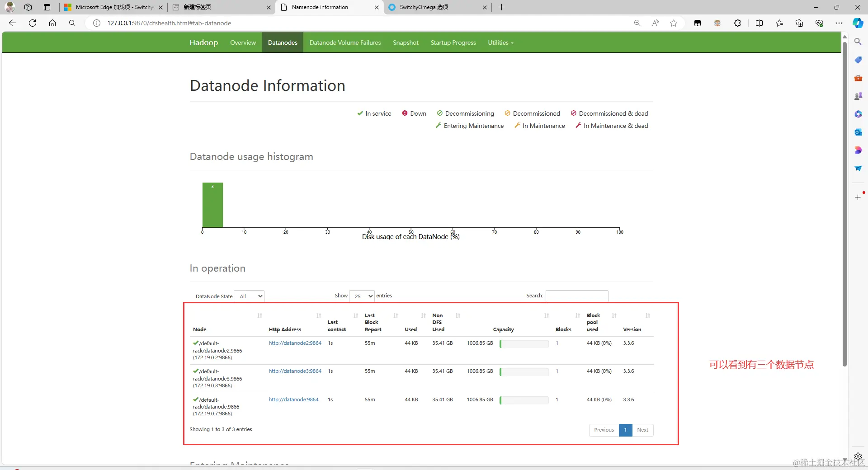Image resolution: width=868 pixels, height=470 pixels.
Task: Click the page vertical scrollbar
Action: coord(844,203)
